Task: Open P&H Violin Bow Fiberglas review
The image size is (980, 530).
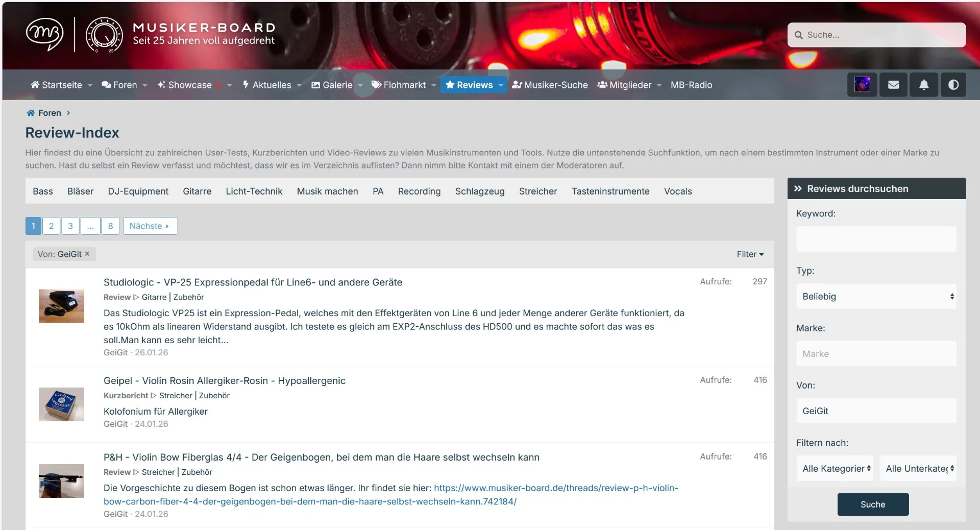Action: coord(322,457)
